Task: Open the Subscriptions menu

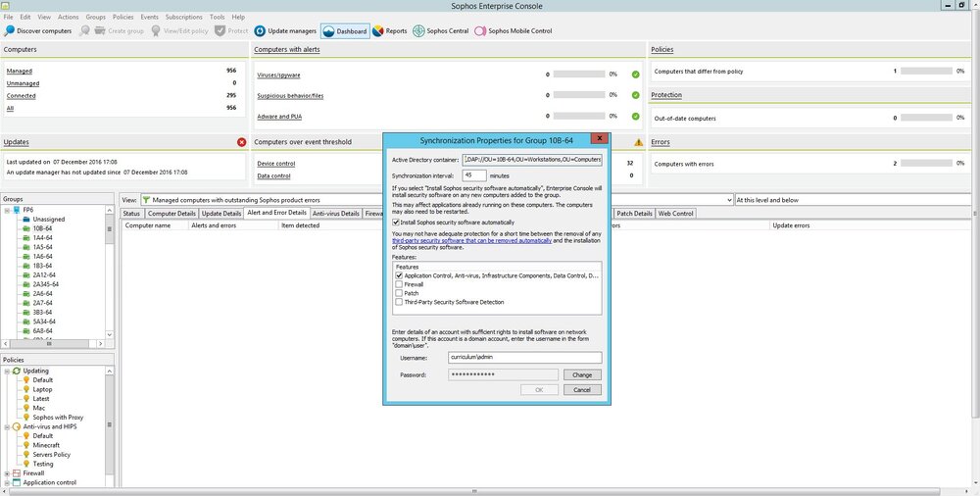Action: click(x=184, y=17)
